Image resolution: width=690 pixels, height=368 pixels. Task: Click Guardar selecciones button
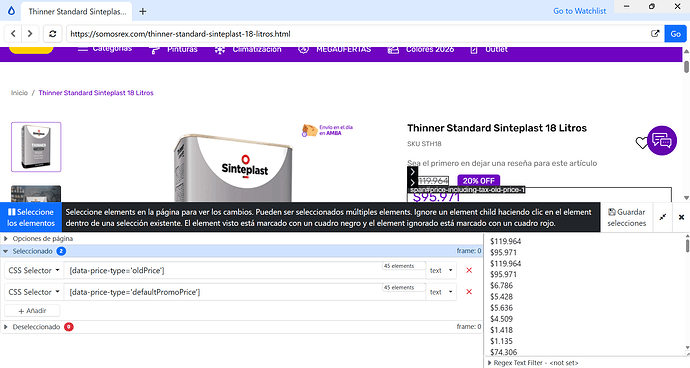pyautogui.click(x=627, y=217)
